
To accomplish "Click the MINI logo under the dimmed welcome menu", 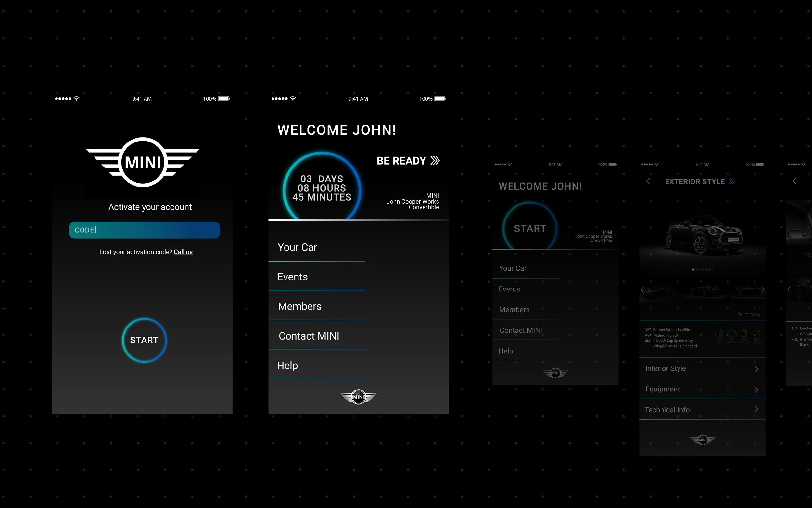I will pos(555,373).
